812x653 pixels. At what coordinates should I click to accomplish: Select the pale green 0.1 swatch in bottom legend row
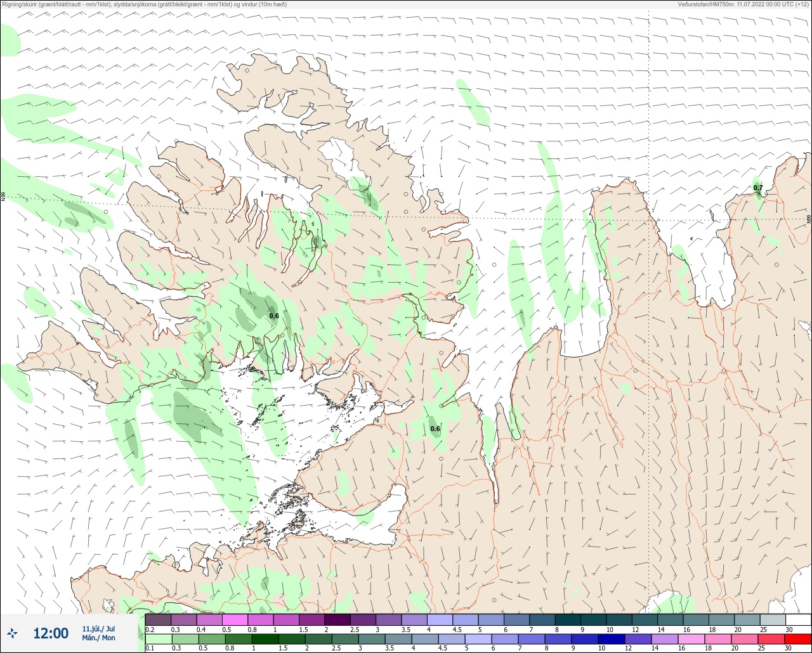tap(159, 639)
